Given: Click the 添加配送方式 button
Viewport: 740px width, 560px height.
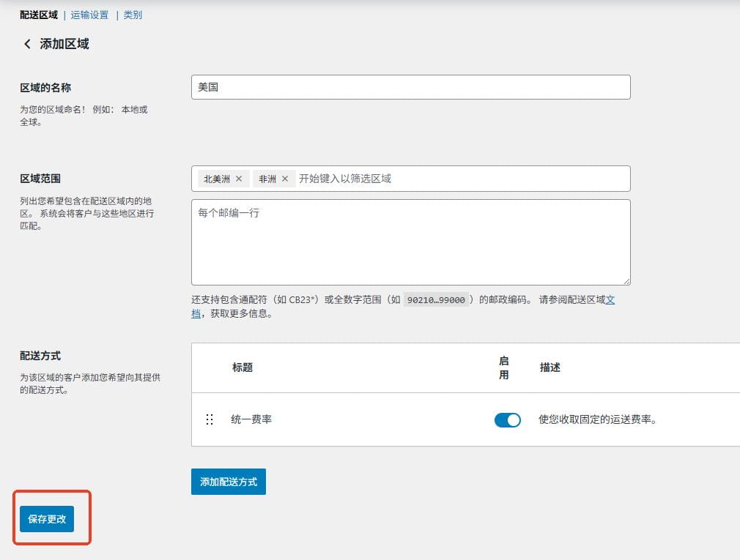Looking at the screenshot, I should point(228,481).
